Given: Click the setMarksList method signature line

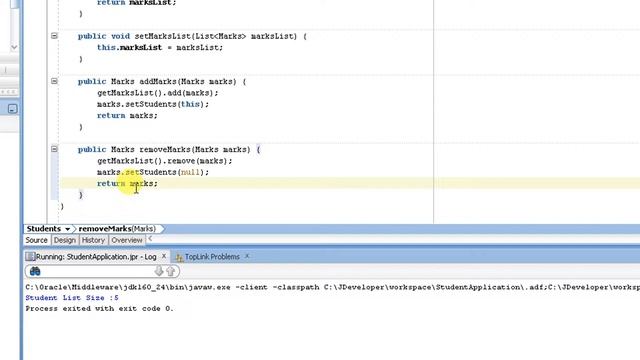Looking at the screenshot, I should pyautogui.click(x=192, y=36).
